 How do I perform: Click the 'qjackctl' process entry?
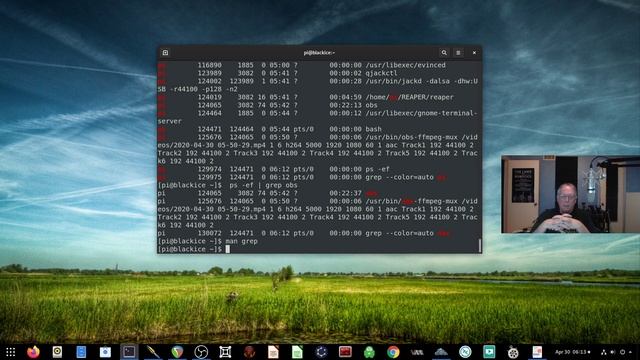coord(381,73)
